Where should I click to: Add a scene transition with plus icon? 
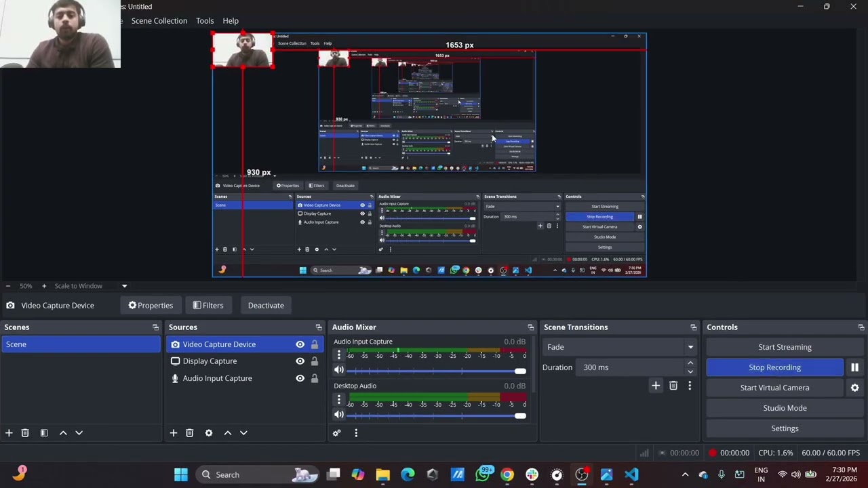[x=656, y=386]
